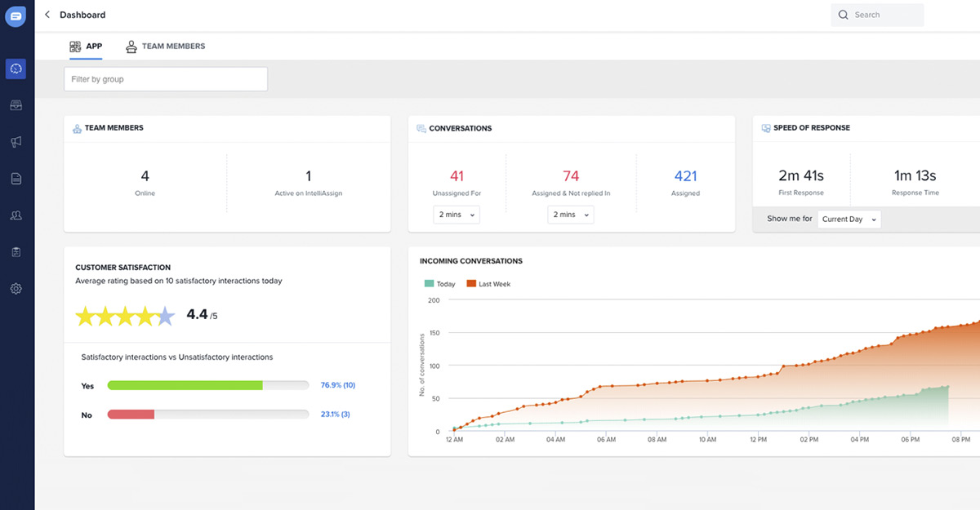Click the 1m 13s Response Time value
This screenshot has height=510, width=980.
pos(915,176)
